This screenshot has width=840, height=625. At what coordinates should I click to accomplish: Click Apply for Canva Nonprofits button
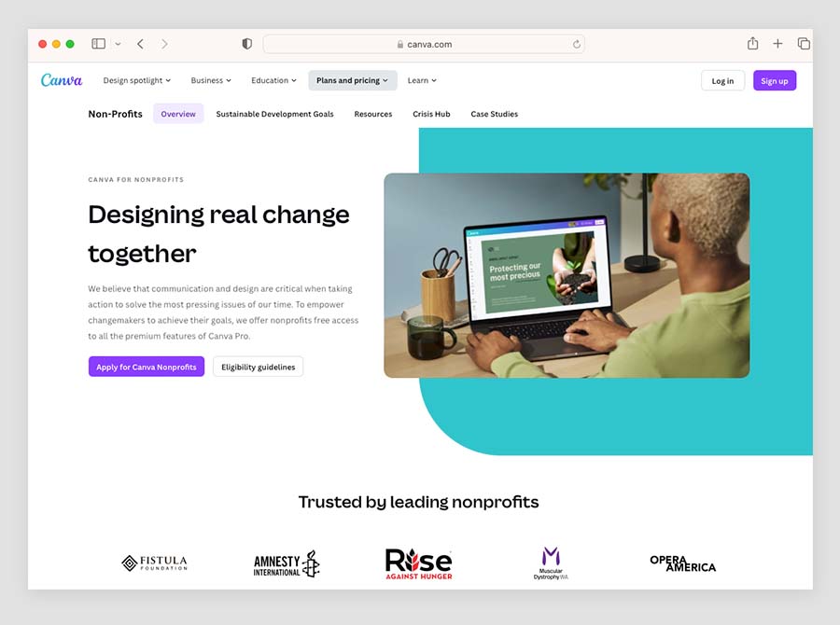point(147,367)
